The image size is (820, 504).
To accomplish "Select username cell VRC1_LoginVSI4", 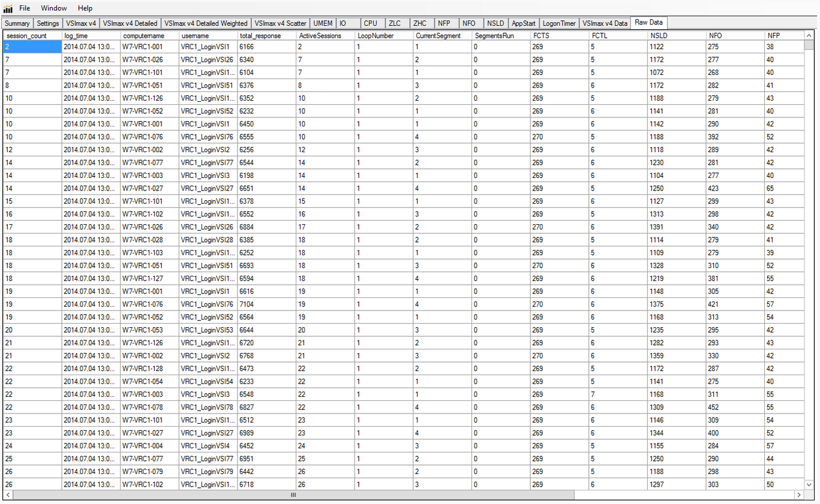I will pyautogui.click(x=208, y=446).
